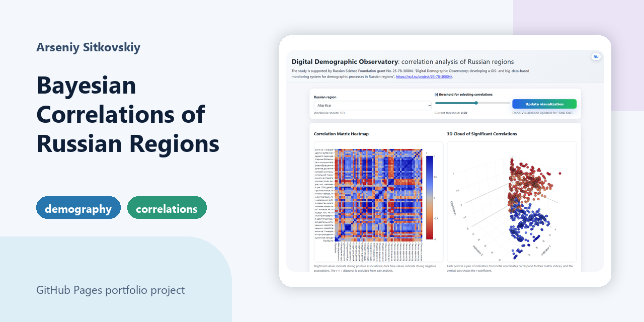Click the Digital Demographic Observatory title
The width and height of the screenshot is (644, 322).
pyautogui.click(x=345, y=62)
